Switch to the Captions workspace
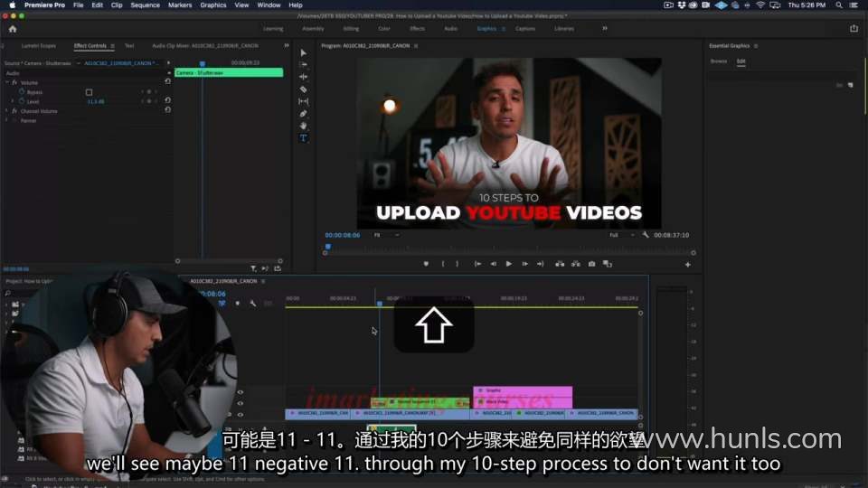This screenshot has width=868, height=488. 525,29
